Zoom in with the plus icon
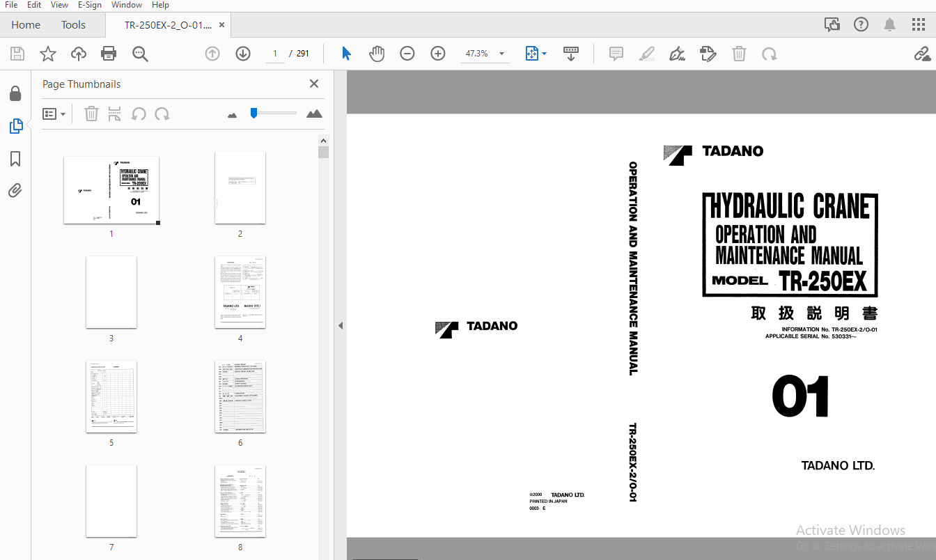 coord(438,54)
